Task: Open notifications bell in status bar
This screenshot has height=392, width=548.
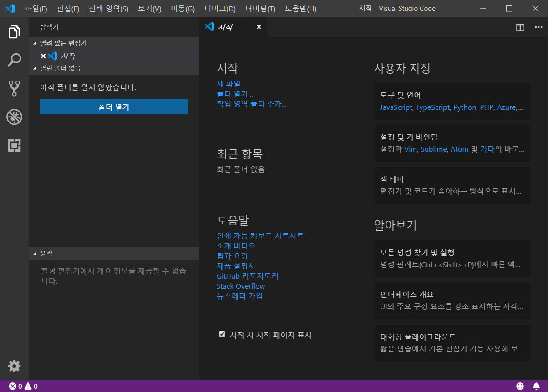Action: click(x=536, y=386)
